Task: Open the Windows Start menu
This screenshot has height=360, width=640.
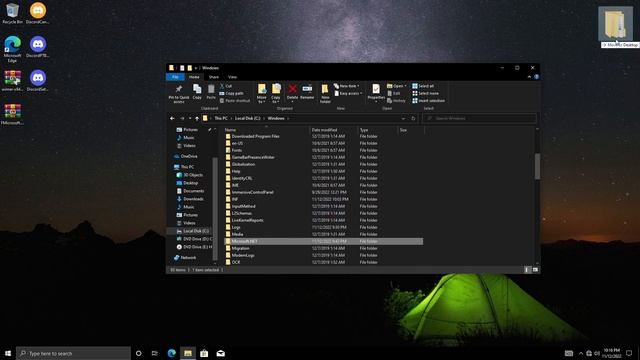Action: tap(8, 353)
